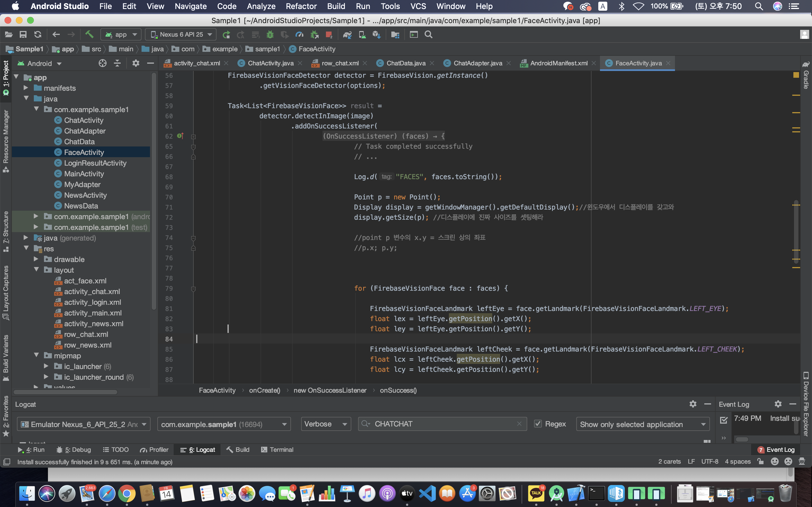Click locate current file target icon

[103, 63]
